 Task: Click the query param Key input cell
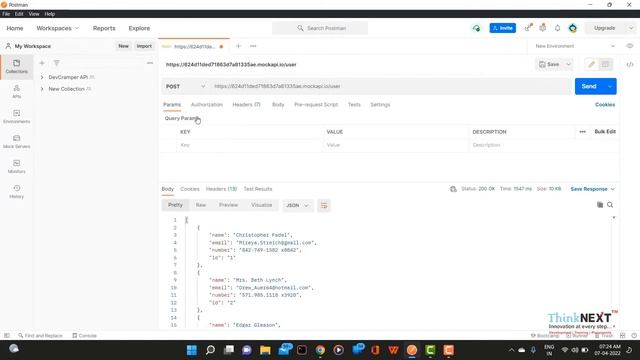tap(249, 145)
